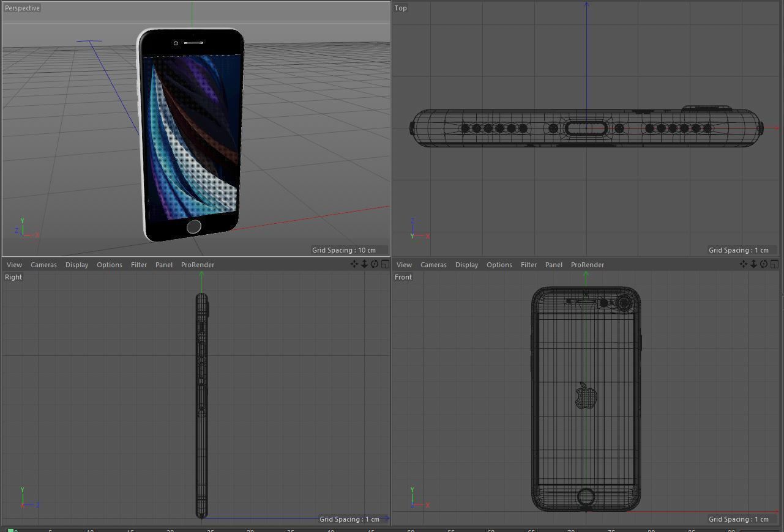The image size is (784, 532).
Task: Click 'Grid Spacing : 1 cm' in Top view
Action: pos(738,250)
